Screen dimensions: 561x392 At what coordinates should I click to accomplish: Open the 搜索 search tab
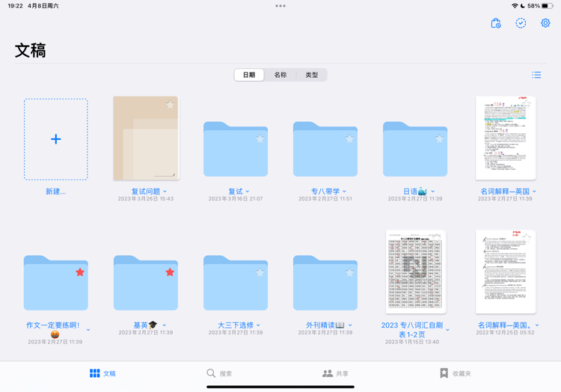pos(219,373)
